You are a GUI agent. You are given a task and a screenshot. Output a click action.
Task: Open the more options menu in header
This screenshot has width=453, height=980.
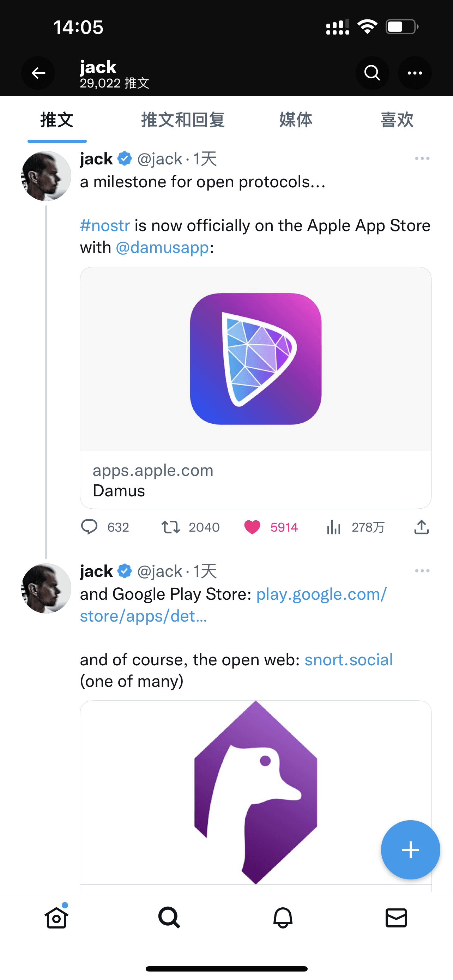pos(415,73)
